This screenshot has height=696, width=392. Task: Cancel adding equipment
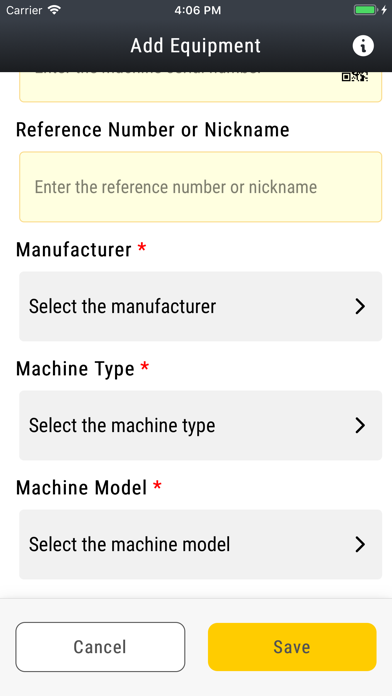(x=100, y=647)
